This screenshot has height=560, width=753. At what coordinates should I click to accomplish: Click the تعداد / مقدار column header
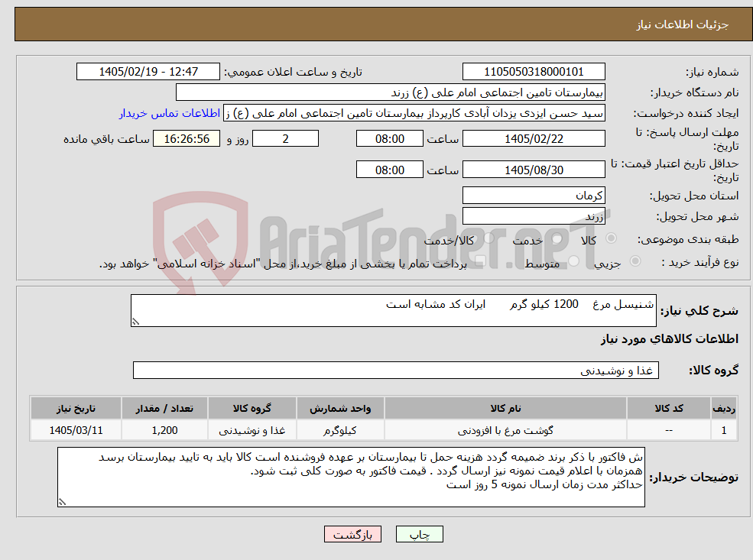(164, 409)
